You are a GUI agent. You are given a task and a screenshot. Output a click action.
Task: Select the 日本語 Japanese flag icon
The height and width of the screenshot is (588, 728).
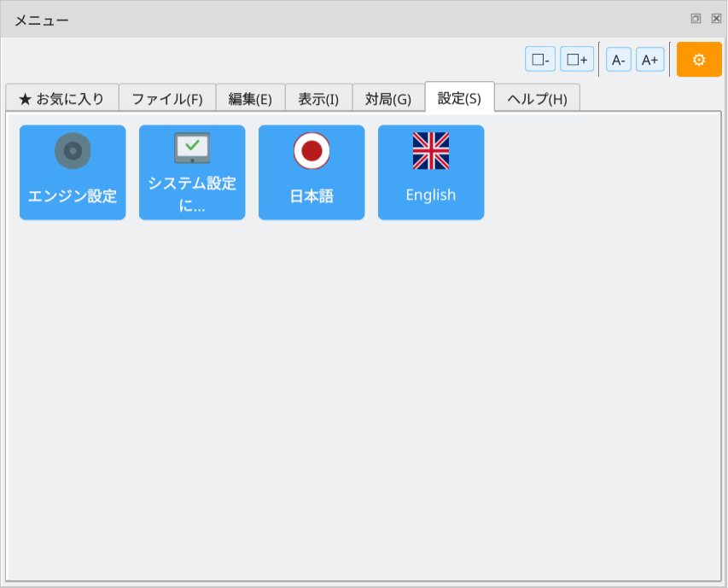pyautogui.click(x=312, y=172)
